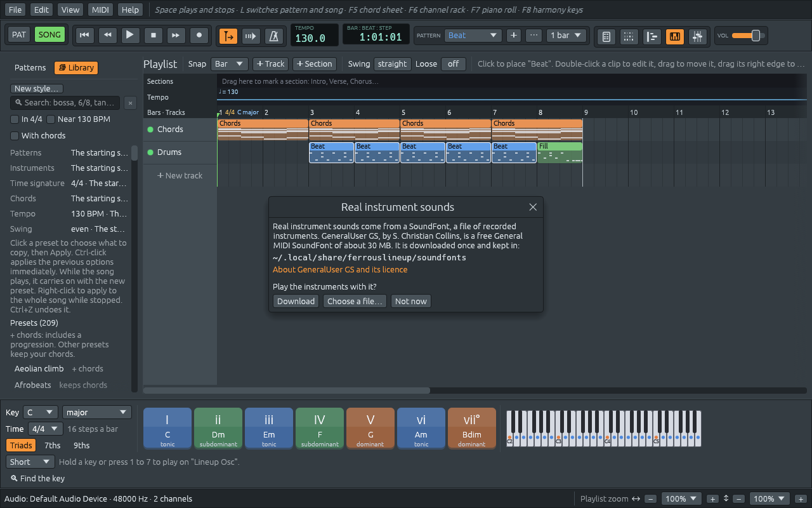Viewport: 812px width, 508px height.
Task: Select Triads chord type
Action: pos(21,446)
